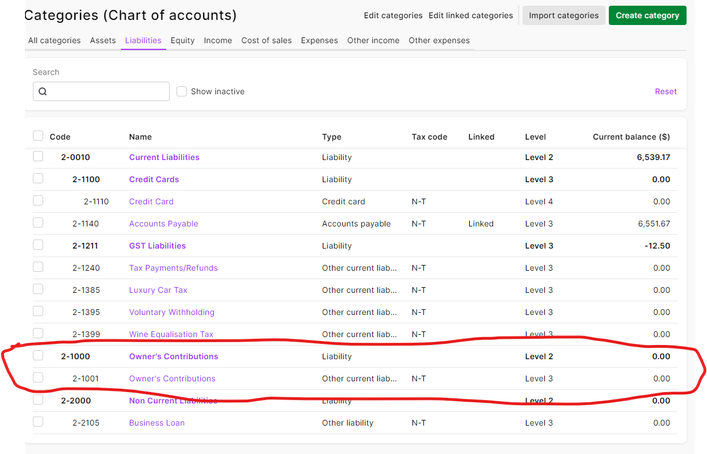Open Edit linked categories
Viewport: 707px width, 454px height.
point(470,16)
